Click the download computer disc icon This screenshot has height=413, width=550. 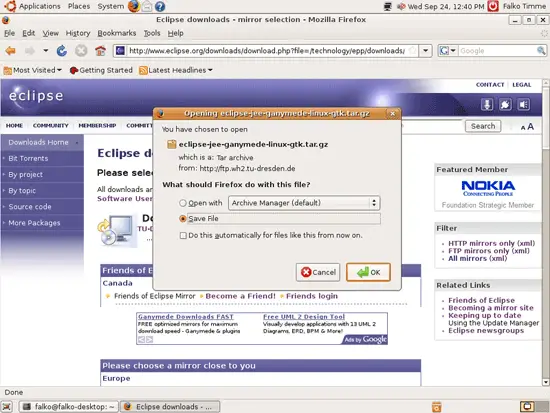pyautogui.click(x=116, y=230)
